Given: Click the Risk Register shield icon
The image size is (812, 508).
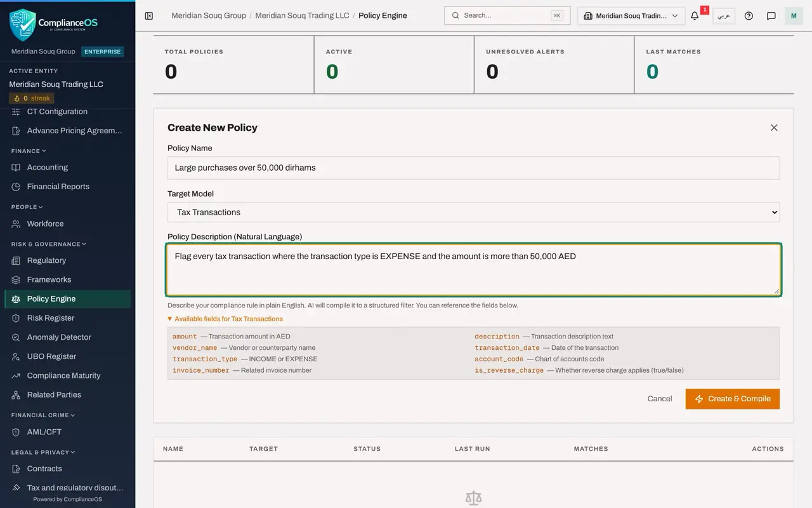Looking at the screenshot, I should pos(16,318).
